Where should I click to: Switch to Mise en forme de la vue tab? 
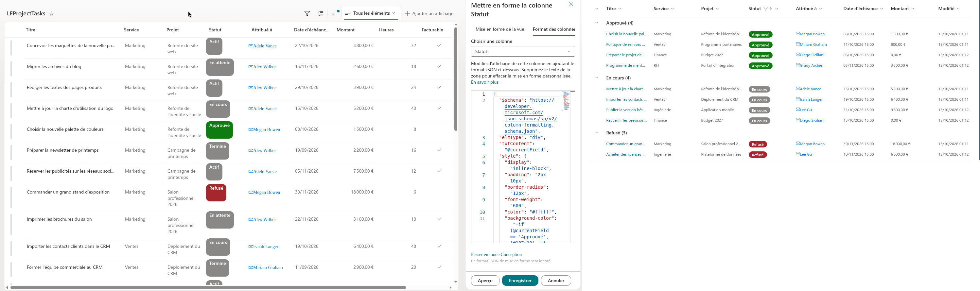[x=499, y=29]
